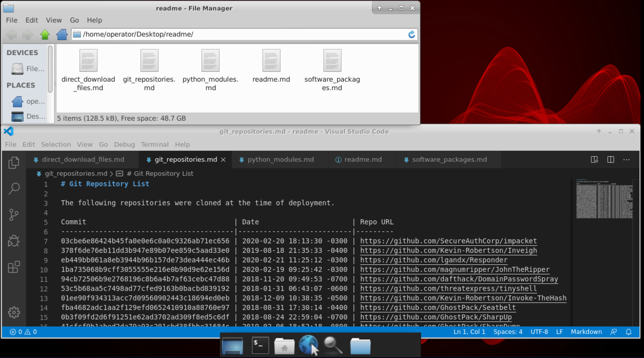Open the Terminal menu in VS Code
Screen dimensions: 644x358
[154, 144]
